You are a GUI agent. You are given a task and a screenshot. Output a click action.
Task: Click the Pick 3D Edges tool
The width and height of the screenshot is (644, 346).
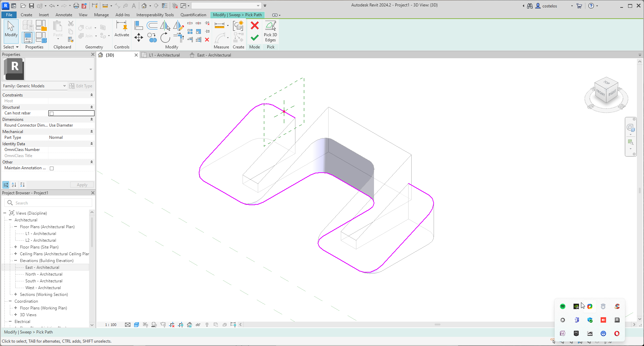coord(270,31)
